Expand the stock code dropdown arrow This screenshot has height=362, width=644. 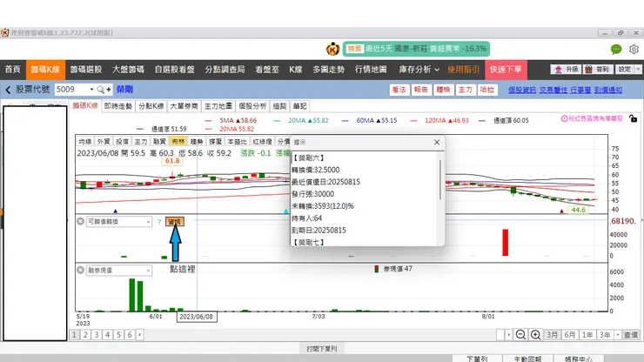pos(91,89)
